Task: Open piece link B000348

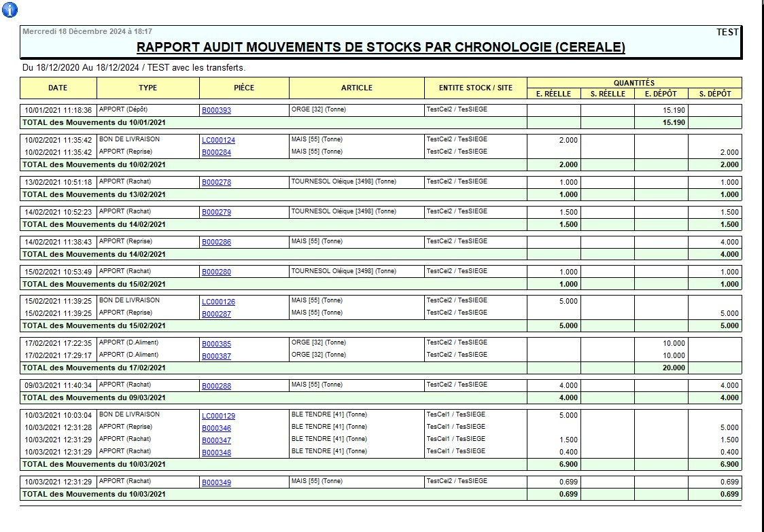Action: click(216, 453)
